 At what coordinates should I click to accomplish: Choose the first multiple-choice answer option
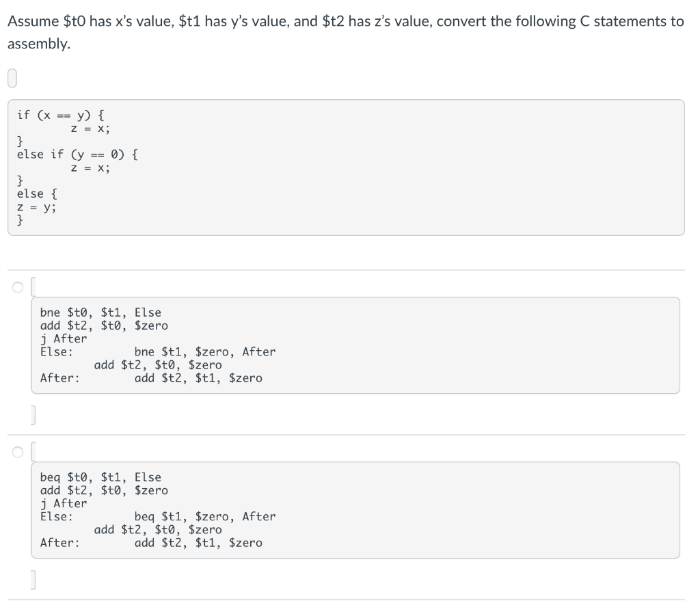[x=18, y=286]
